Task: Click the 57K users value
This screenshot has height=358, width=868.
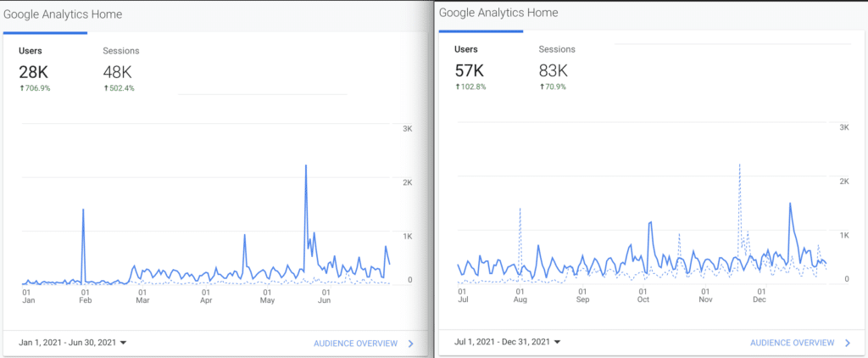Action: pyautogui.click(x=470, y=70)
